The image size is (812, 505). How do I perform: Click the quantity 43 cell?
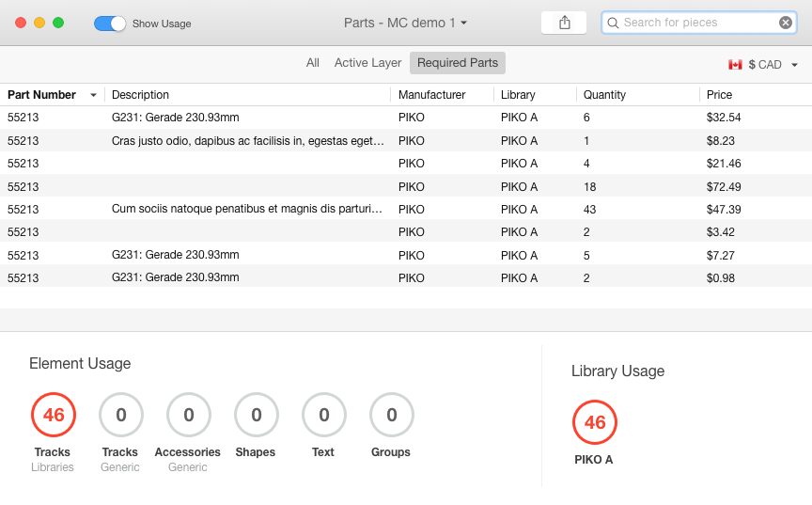589,210
